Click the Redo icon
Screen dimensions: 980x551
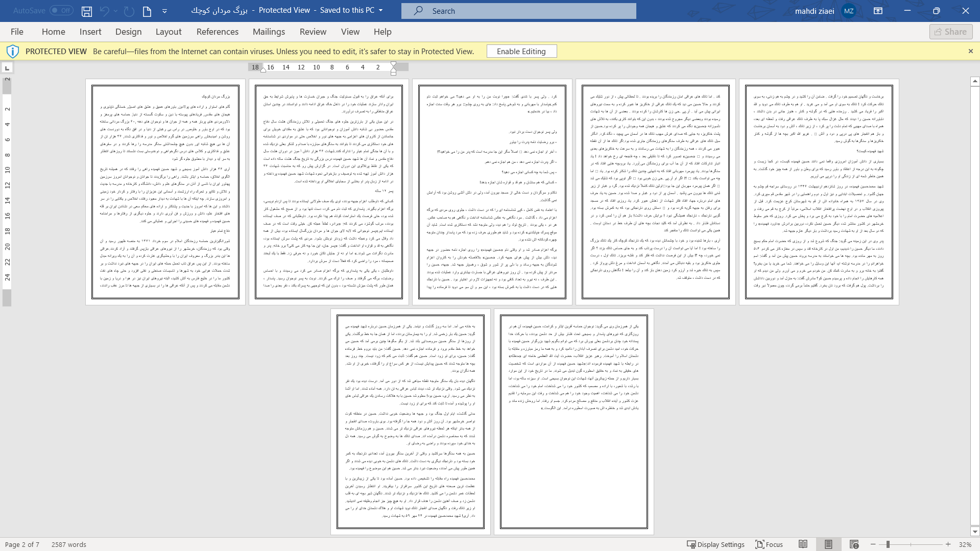point(129,11)
